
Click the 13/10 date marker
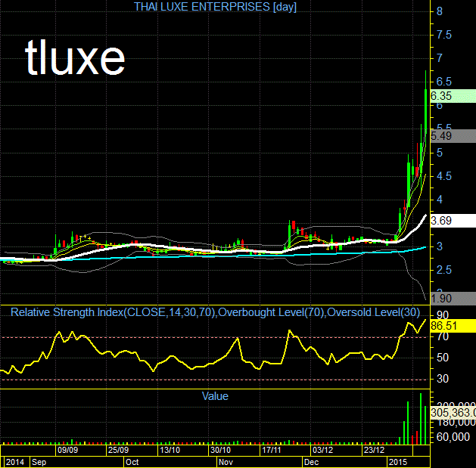[170, 450]
